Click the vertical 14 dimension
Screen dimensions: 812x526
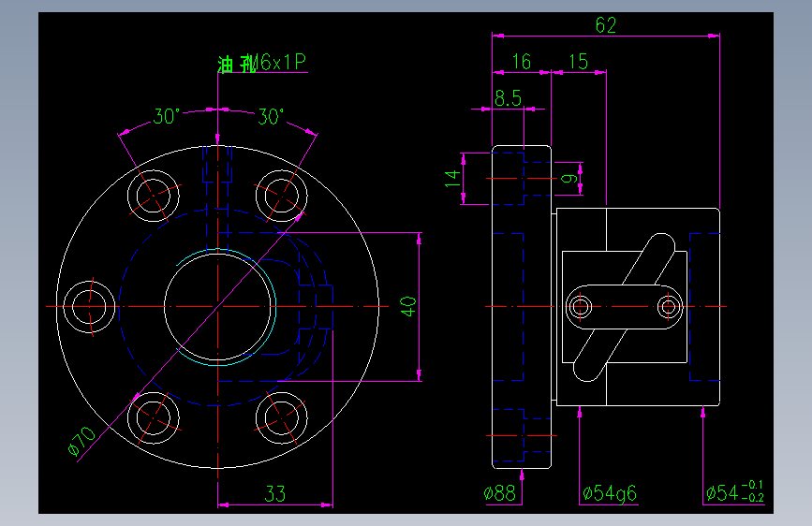click(x=452, y=178)
